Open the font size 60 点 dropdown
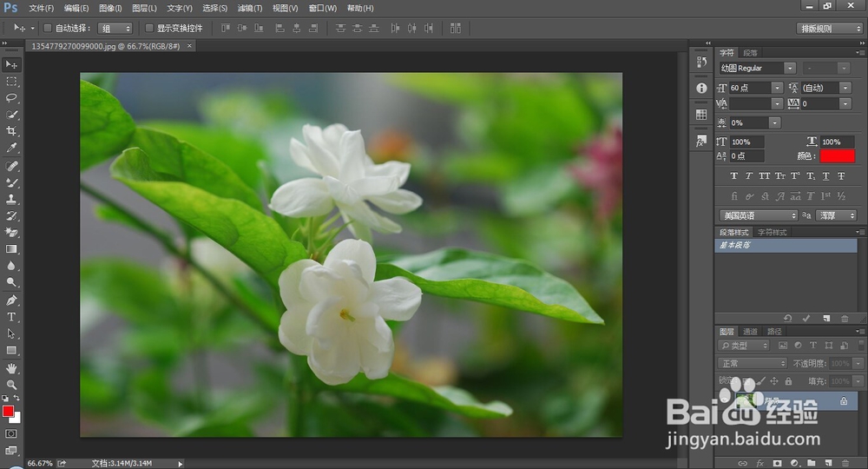This screenshot has width=868, height=469. (777, 88)
